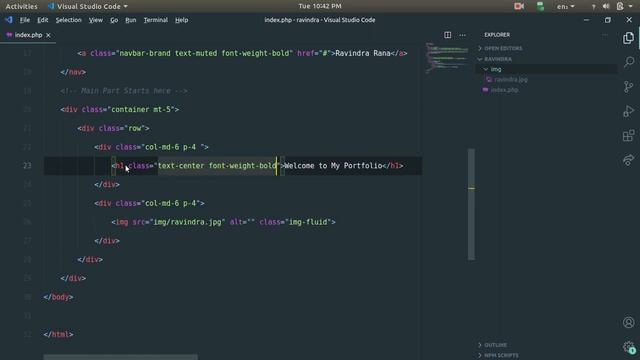Click line number 23 in gutter
640x360 pixels.
tap(27, 166)
